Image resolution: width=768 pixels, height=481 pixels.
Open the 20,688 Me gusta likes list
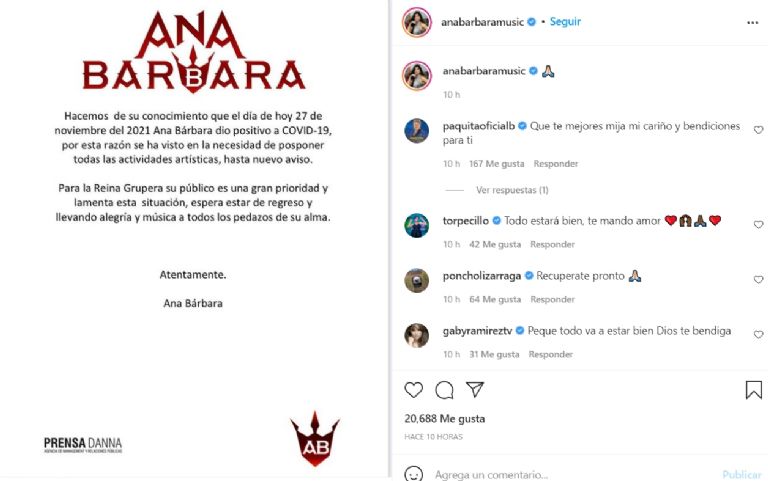(445, 419)
